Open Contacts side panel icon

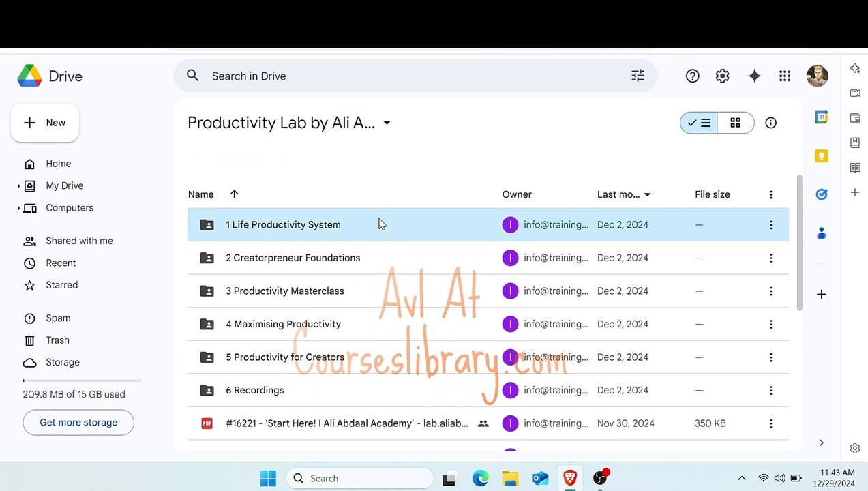821,233
